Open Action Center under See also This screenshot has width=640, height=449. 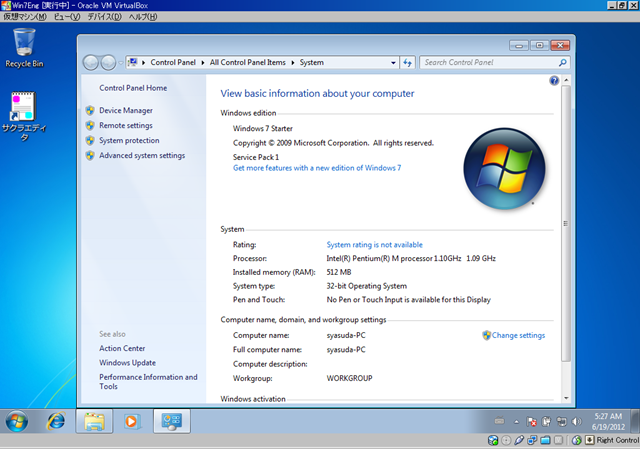pyautogui.click(x=122, y=348)
